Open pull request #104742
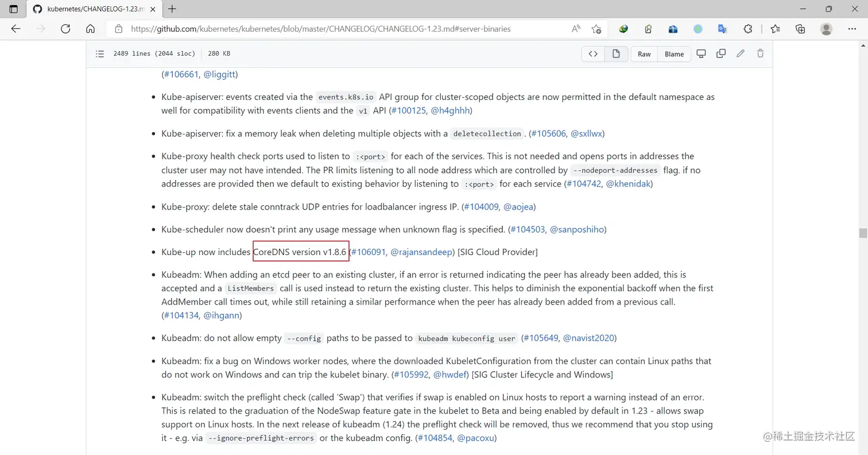 tap(584, 184)
